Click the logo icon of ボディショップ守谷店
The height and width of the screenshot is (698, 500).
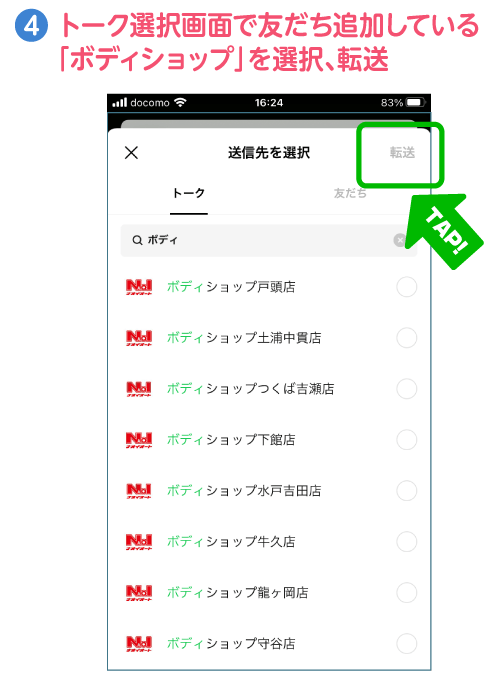click(x=139, y=644)
